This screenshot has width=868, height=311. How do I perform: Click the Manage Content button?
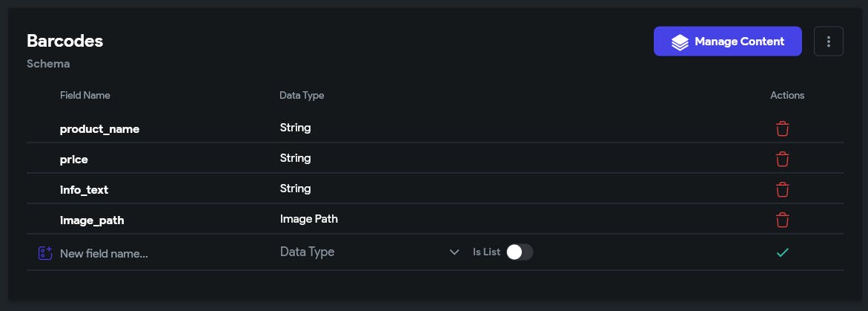pos(727,42)
